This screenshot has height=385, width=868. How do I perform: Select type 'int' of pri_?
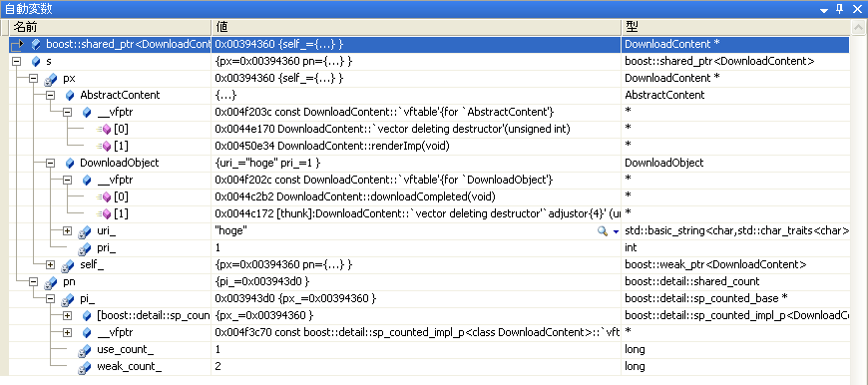631,247
